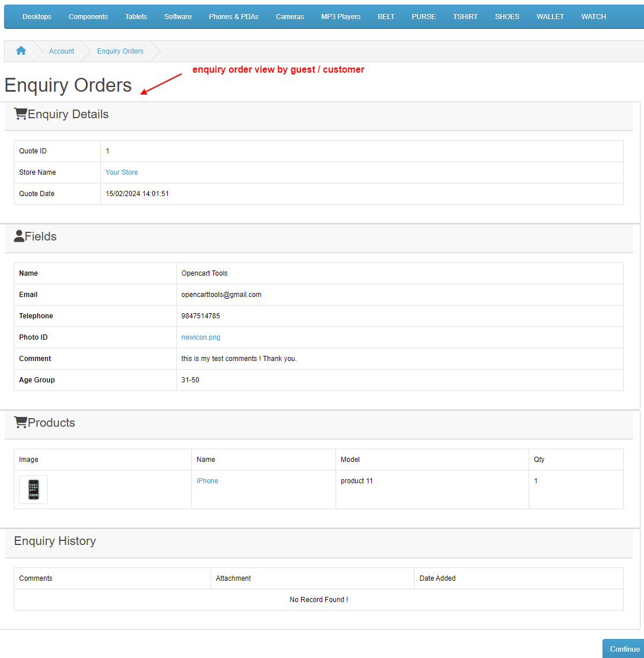Go to the Software category
This screenshot has width=644, height=658.
coord(178,17)
